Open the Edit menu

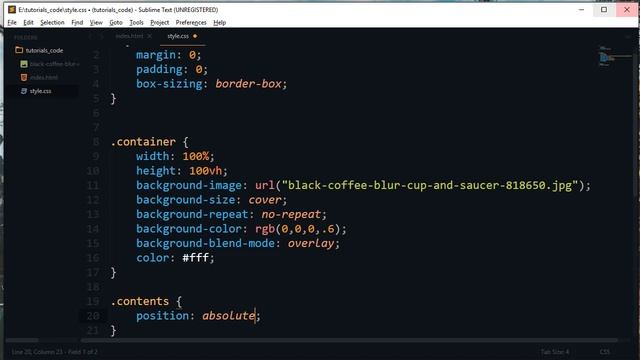point(28,22)
